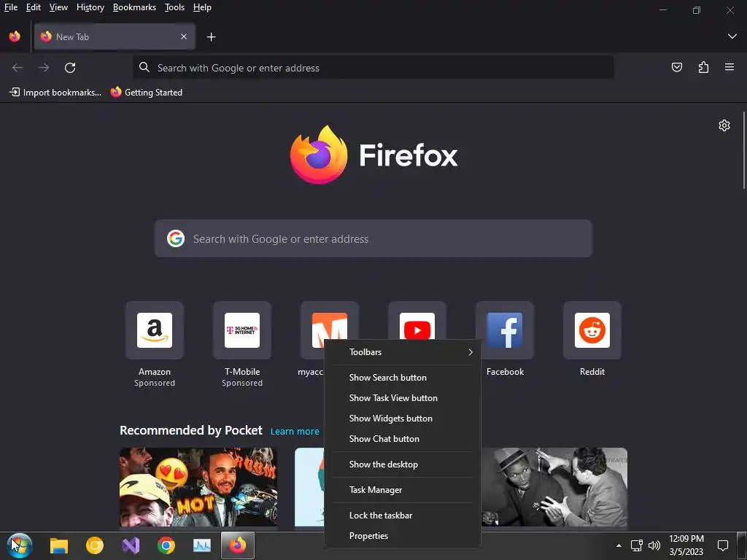Open the History menu
Screen dimensions: 747x560
90,7
